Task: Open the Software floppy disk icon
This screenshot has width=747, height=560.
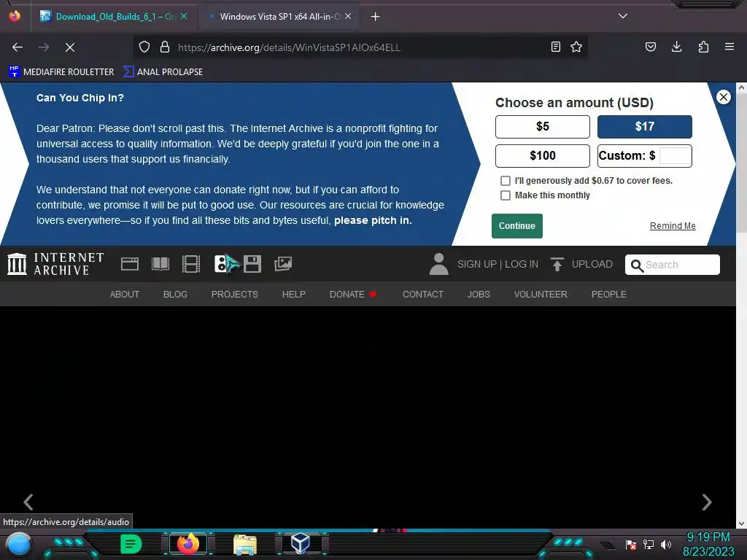Action: pos(252,264)
